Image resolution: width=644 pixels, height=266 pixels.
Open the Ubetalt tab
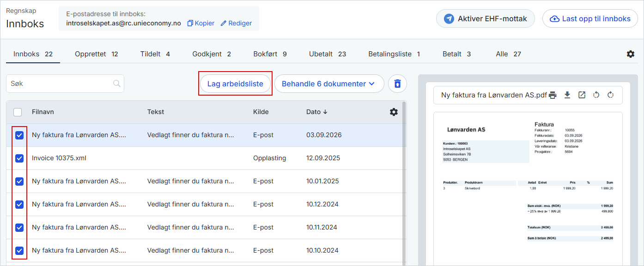click(x=328, y=54)
